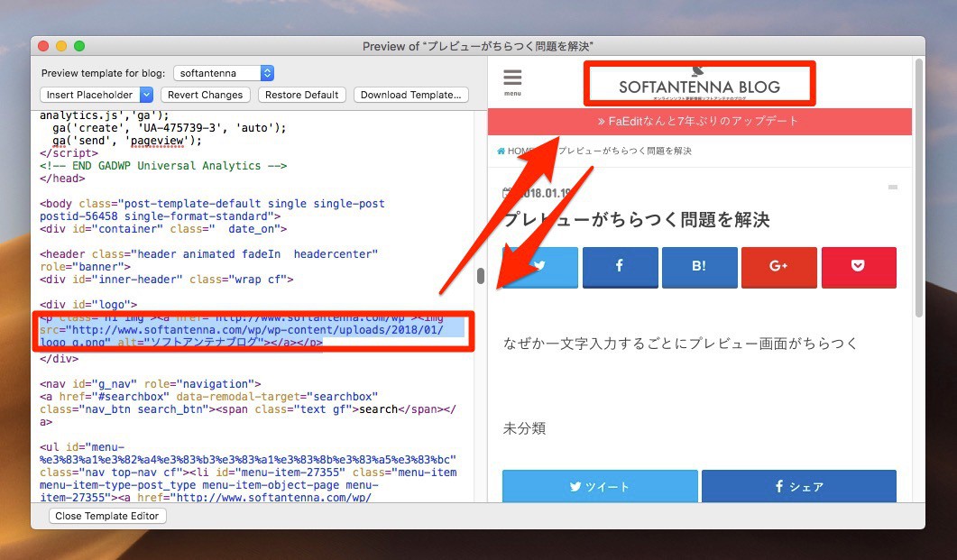Expand the Insert Placeholder dropdown
This screenshot has width=957, height=560.
(x=98, y=95)
